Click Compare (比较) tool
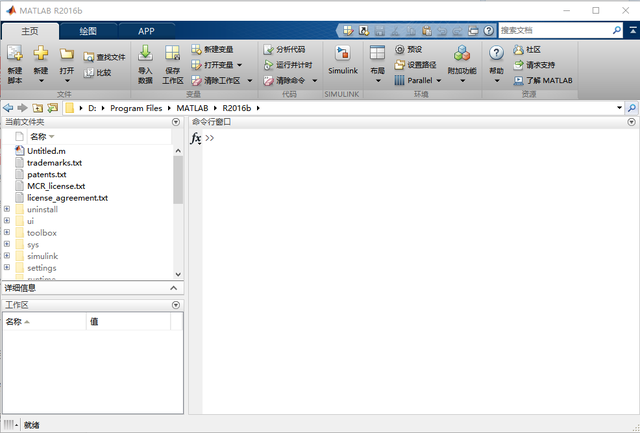This screenshot has height=433, width=640. tap(97, 73)
